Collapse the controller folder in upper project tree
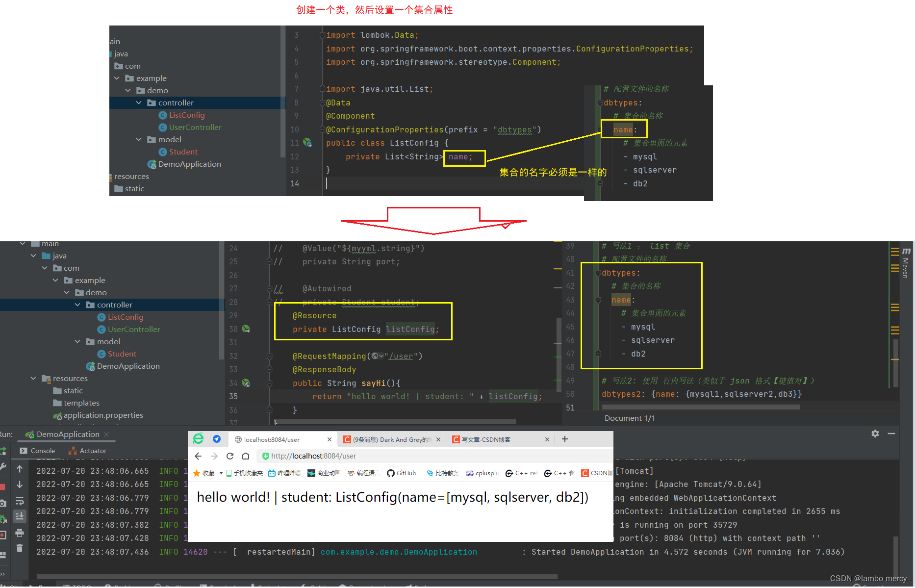This screenshot has height=588, width=915. point(139,103)
